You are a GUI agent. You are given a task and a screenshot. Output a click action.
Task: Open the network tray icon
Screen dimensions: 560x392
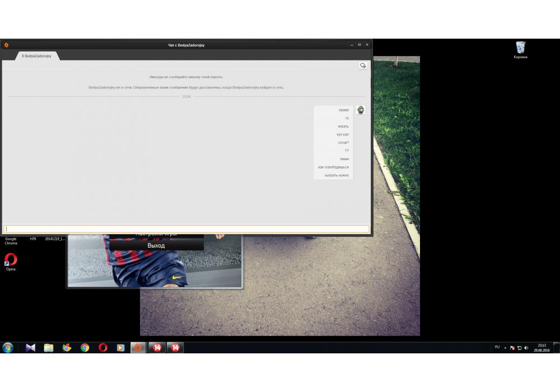(519, 348)
